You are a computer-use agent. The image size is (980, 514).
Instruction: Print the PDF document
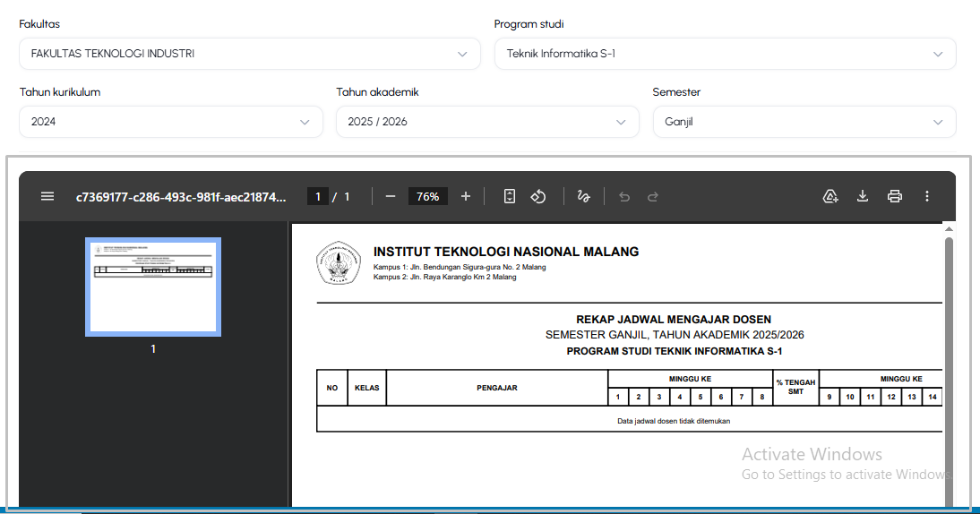(x=895, y=197)
